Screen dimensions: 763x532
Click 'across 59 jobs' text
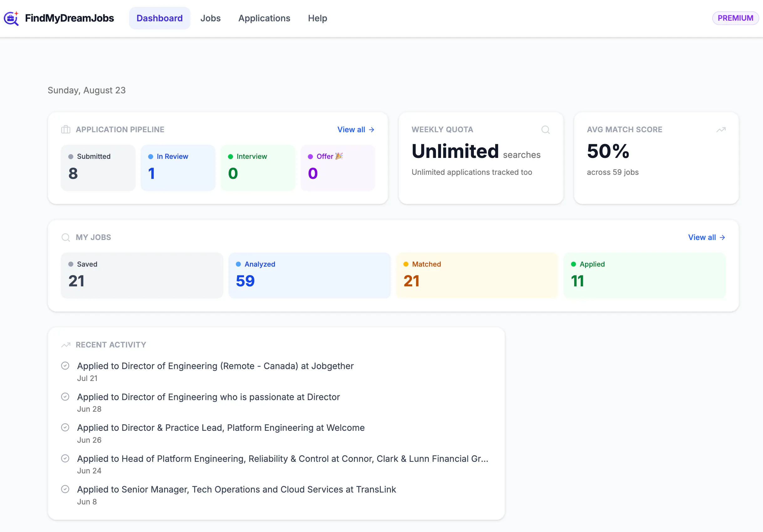[612, 172]
